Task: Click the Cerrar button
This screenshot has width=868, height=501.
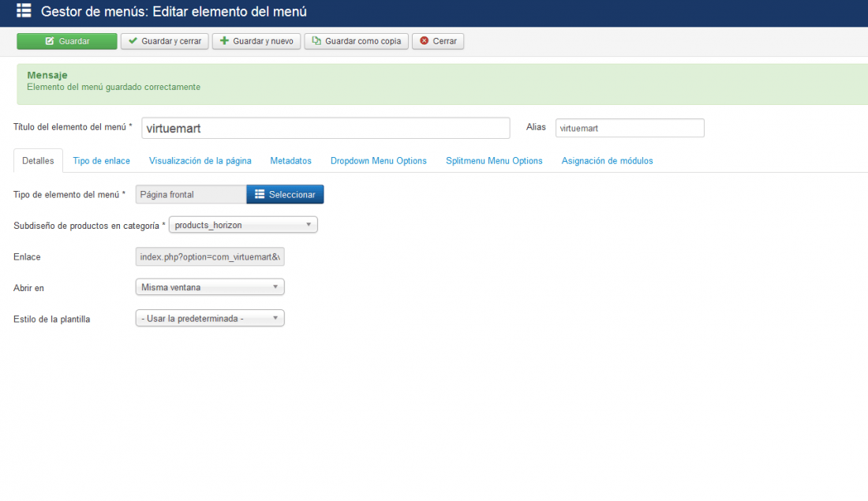Action: pos(438,41)
